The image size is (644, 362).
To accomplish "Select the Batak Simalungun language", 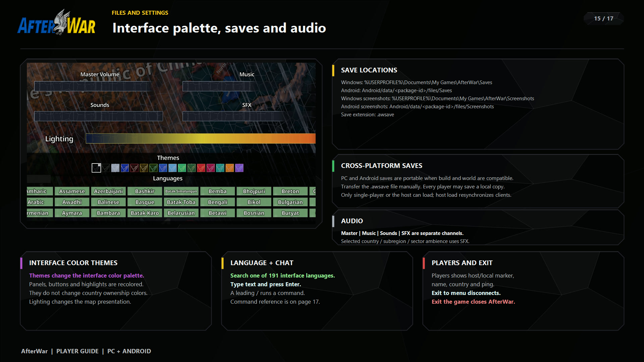I will (x=181, y=191).
